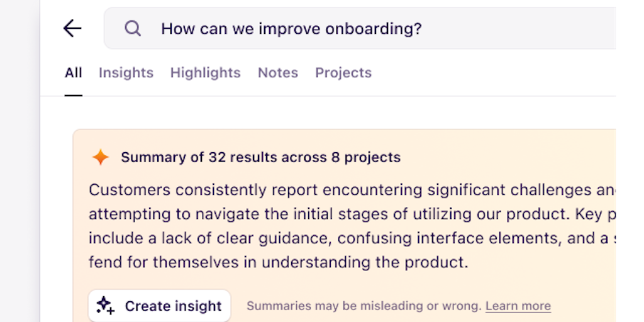This screenshot has height=322, width=644.
Task: Click the back arrow icon
Action: tap(72, 28)
